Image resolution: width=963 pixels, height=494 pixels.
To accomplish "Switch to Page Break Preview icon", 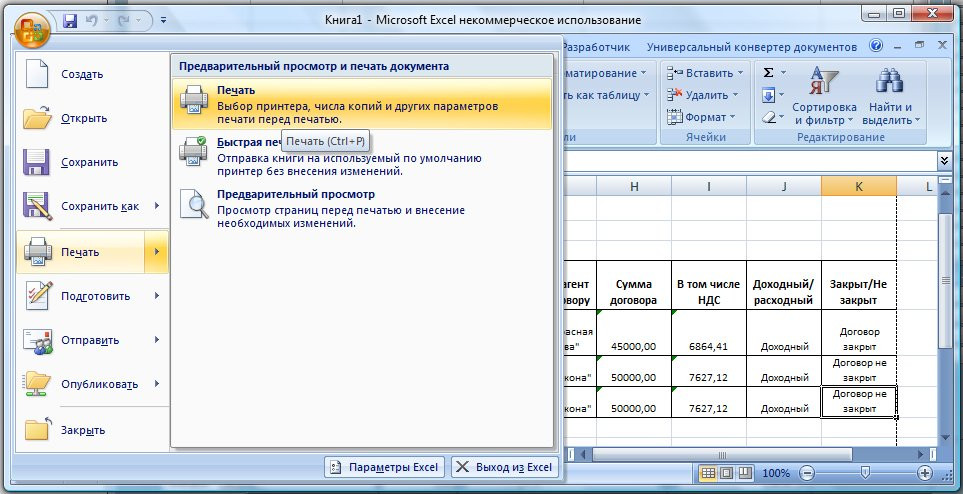I will click(745, 473).
